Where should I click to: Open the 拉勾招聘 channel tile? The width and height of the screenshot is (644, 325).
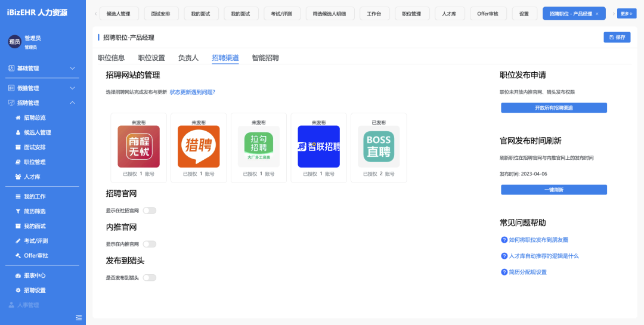tap(259, 146)
